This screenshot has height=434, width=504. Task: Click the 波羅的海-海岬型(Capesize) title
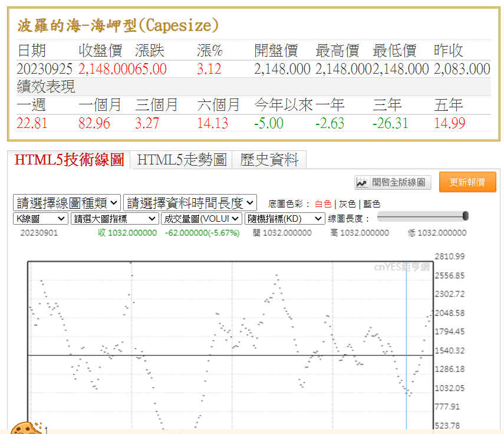118,25
